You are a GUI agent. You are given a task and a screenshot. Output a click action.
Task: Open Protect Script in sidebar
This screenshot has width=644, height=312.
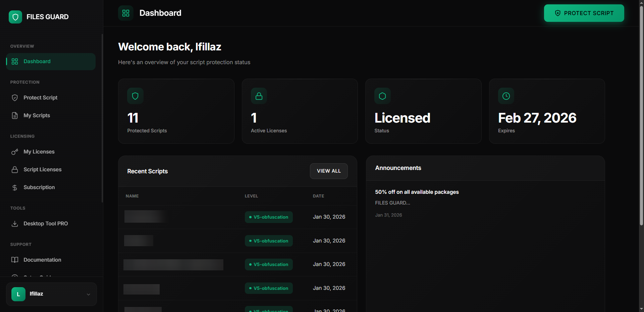[40, 98]
